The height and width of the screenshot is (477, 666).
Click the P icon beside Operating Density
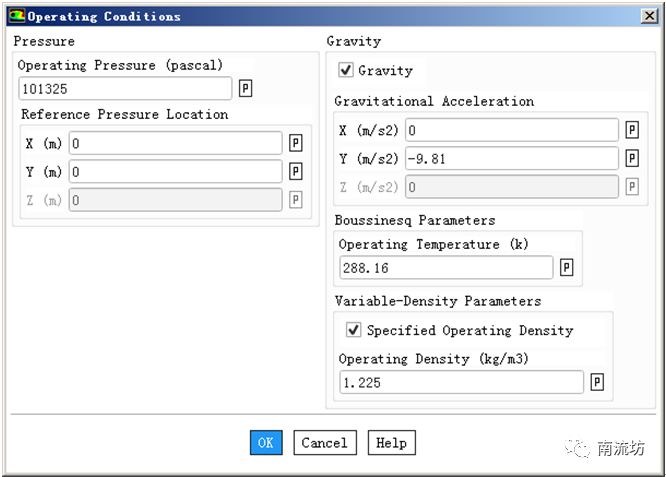pos(597,382)
